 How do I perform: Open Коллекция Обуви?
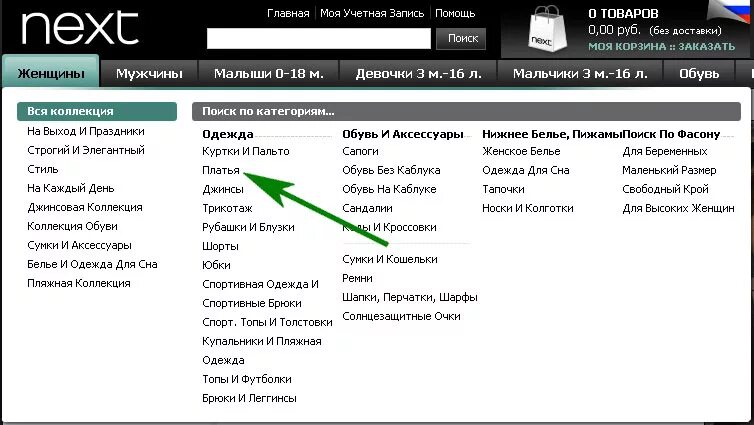tap(72, 226)
